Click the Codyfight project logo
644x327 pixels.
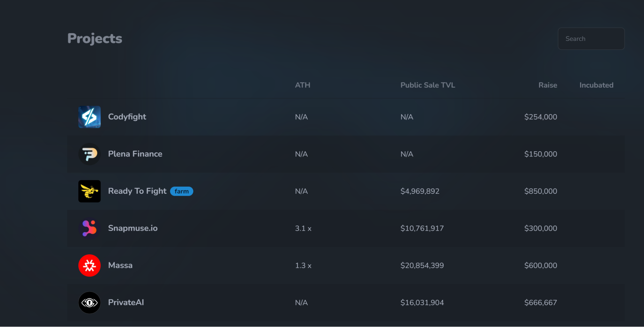89,117
